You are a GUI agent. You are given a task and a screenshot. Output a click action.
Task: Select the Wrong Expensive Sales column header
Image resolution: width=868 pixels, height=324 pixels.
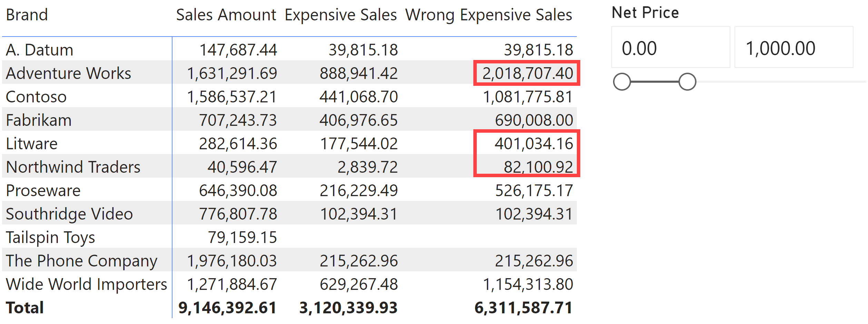[489, 15]
